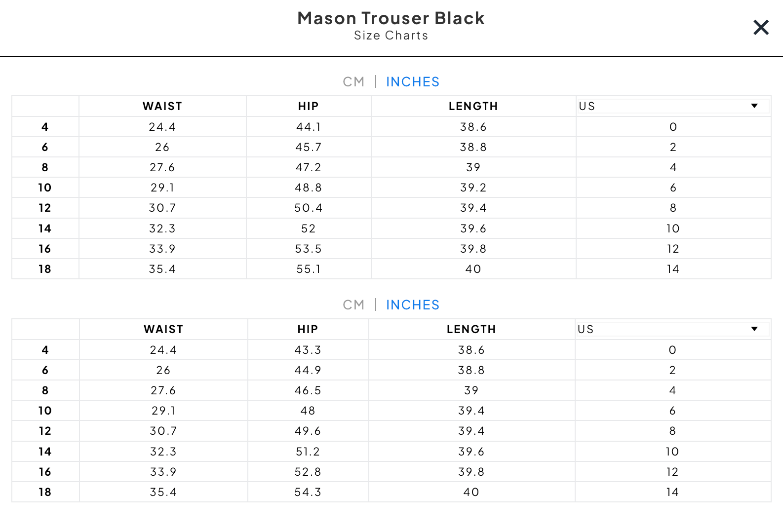783x532 pixels.
Task: Switch the second chart to CM units
Action: click(x=353, y=305)
